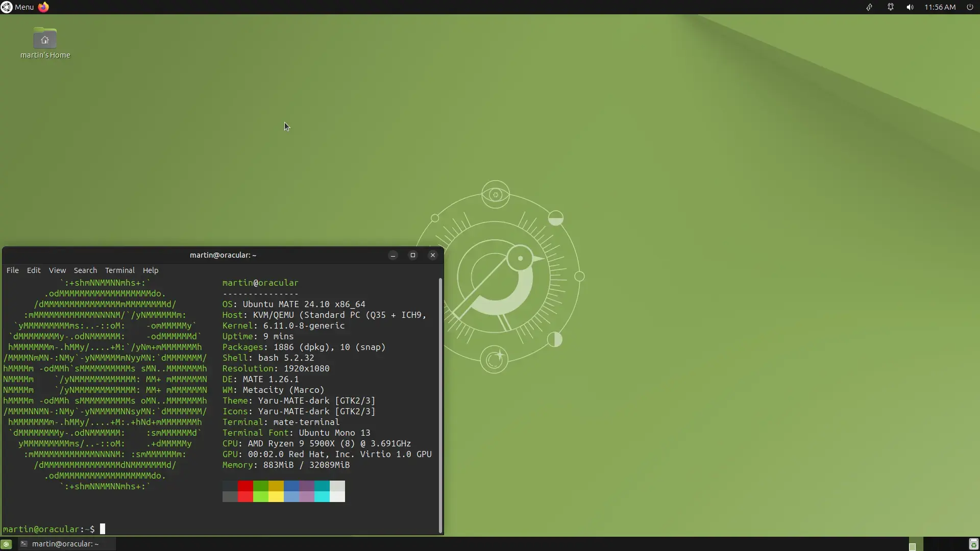Image resolution: width=980 pixels, height=551 pixels.
Task: Open the martin's Home folder icon
Action: tap(45, 39)
